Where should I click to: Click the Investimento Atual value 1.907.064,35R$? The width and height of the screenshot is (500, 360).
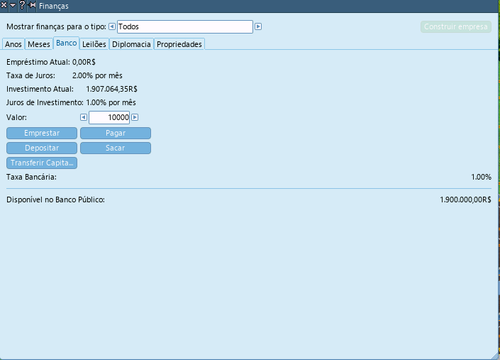pyautogui.click(x=112, y=89)
